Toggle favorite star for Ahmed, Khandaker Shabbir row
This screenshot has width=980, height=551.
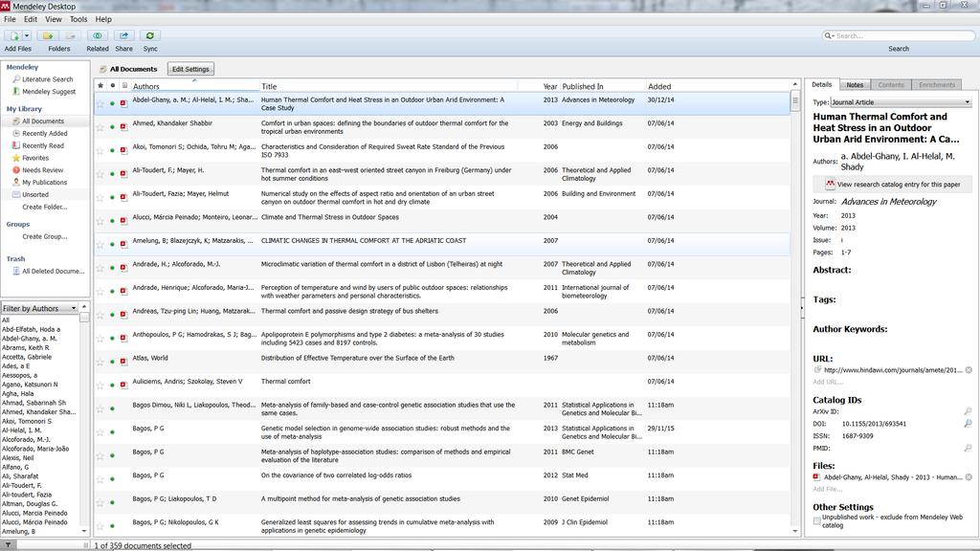click(100, 127)
